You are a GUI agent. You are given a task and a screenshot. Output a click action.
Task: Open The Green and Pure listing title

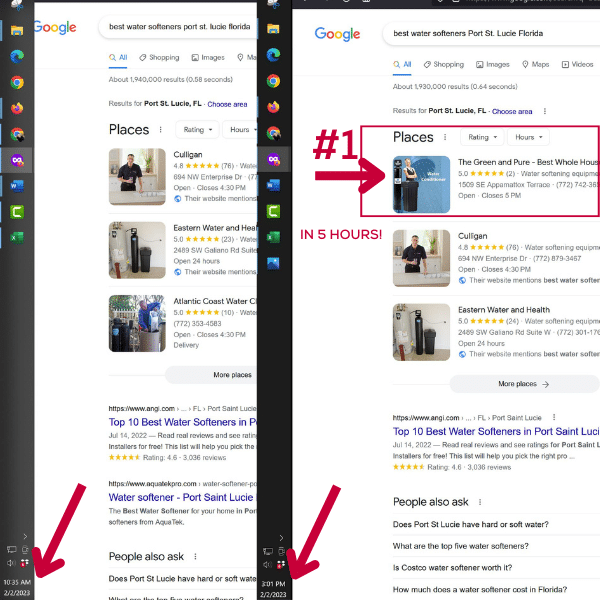tap(529, 162)
